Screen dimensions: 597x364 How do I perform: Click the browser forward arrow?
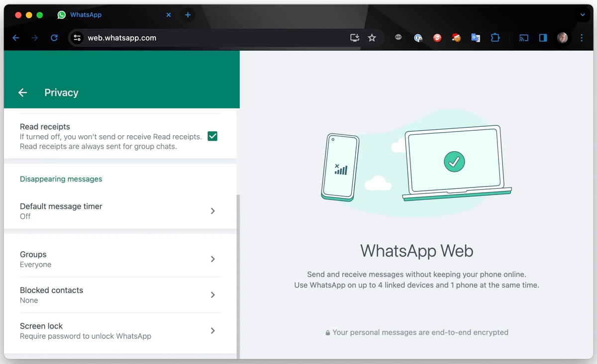35,38
